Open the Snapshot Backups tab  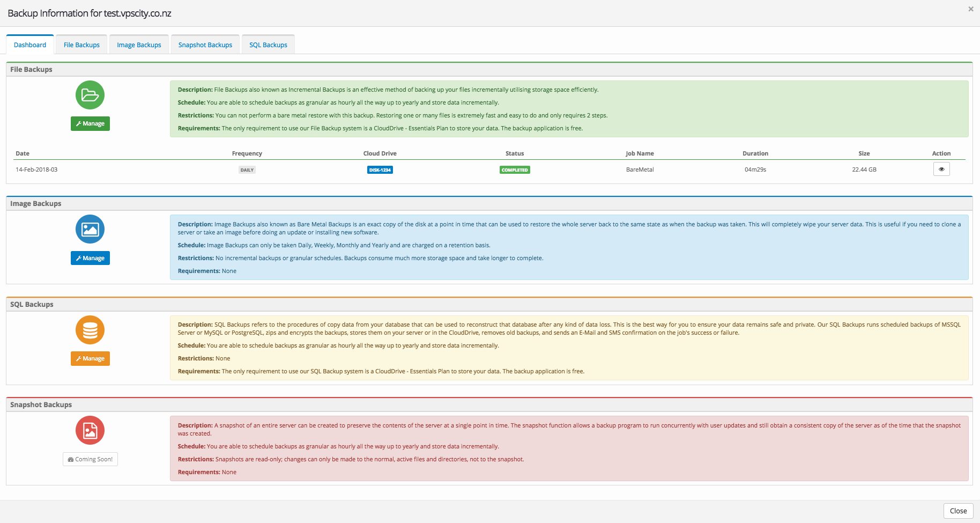pyautogui.click(x=205, y=45)
